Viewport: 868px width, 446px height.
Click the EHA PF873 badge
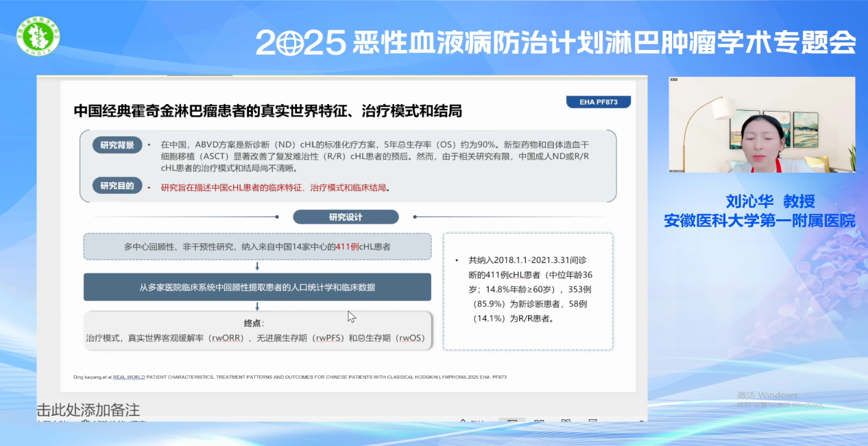point(598,101)
